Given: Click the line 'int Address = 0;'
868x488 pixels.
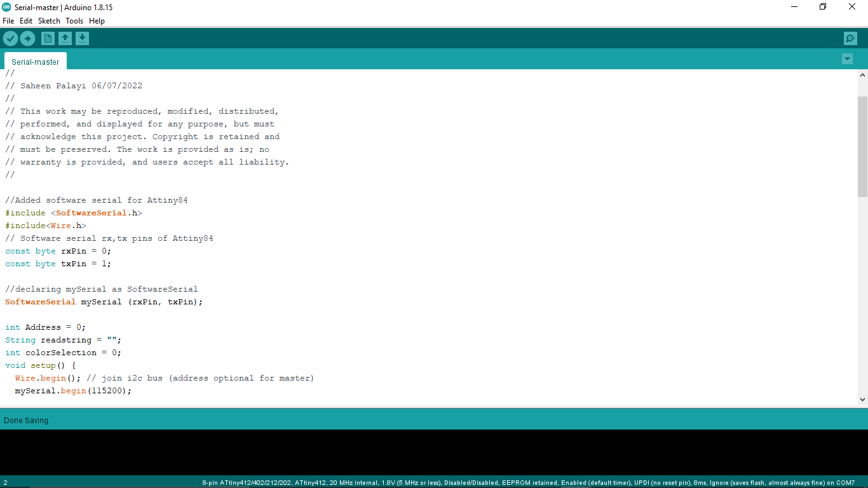Looking at the screenshot, I should coord(46,327).
